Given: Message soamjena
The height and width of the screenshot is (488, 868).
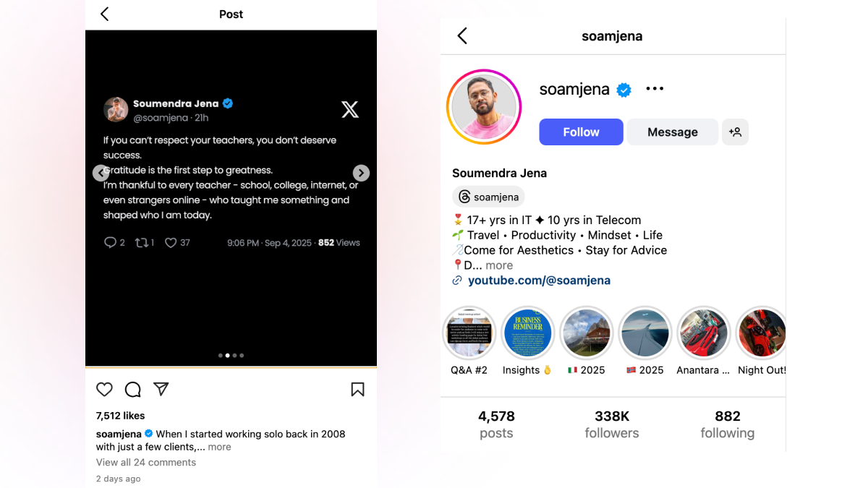Looking at the screenshot, I should point(673,132).
